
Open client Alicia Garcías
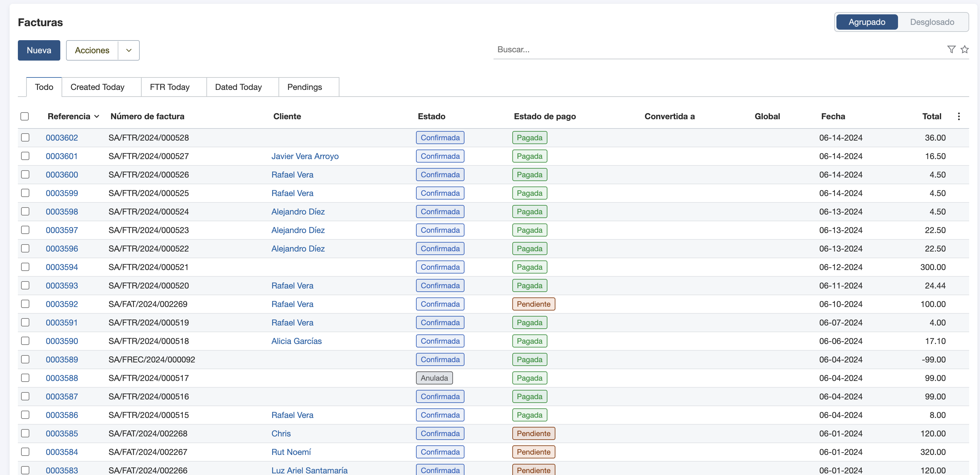click(296, 341)
